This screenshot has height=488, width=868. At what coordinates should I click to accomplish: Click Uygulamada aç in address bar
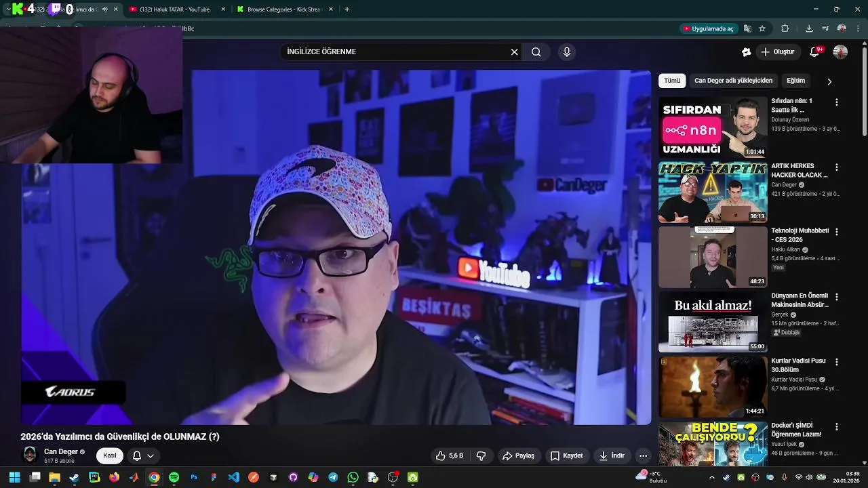click(708, 28)
